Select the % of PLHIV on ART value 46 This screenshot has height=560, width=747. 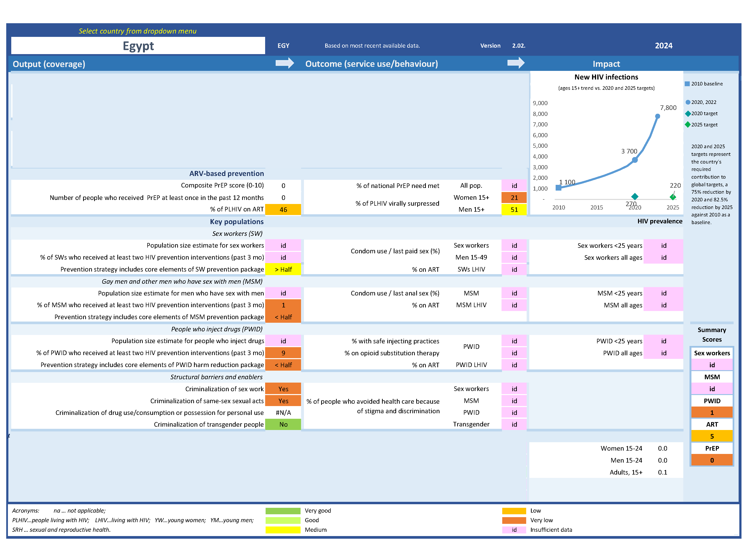tap(283, 209)
